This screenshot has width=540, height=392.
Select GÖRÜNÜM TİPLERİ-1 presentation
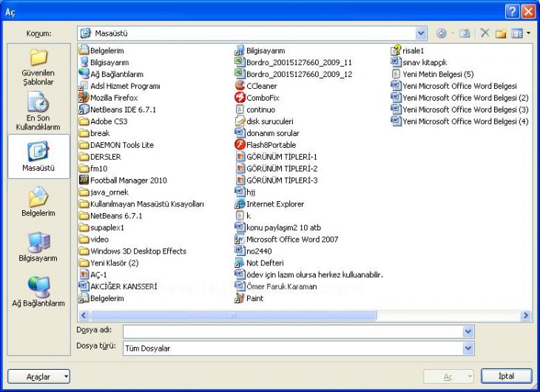pos(276,157)
